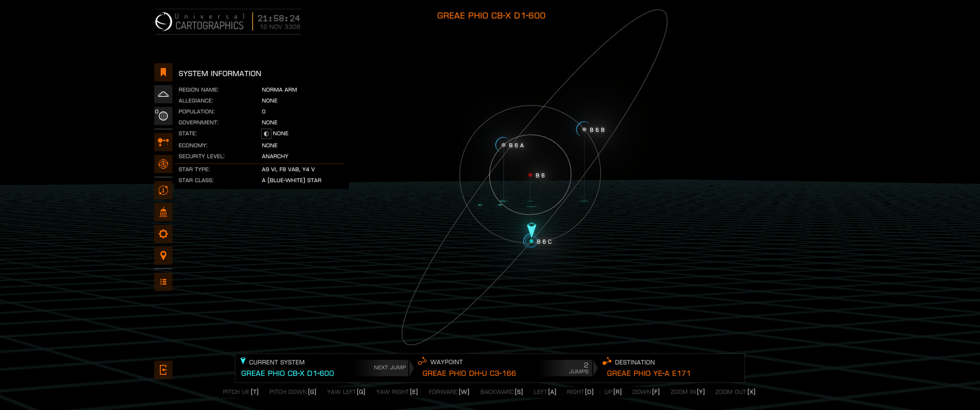
Task: Open the system information icon
Action: point(163,190)
